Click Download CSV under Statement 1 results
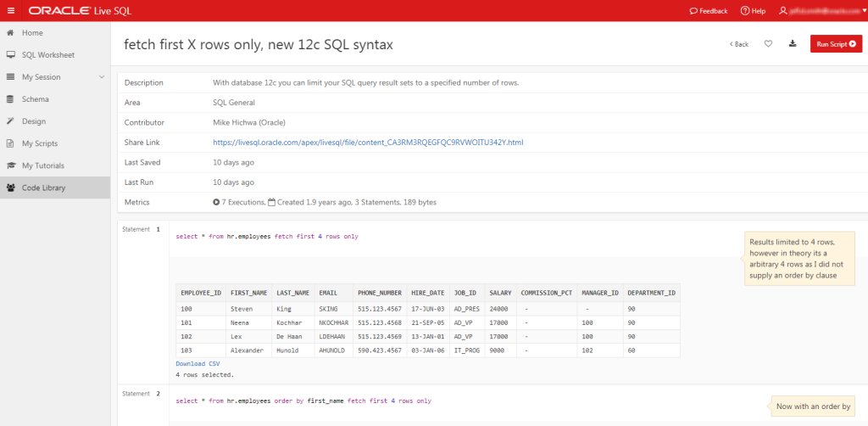Image resolution: width=868 pixels, height=426 pixels. (198, 364)
